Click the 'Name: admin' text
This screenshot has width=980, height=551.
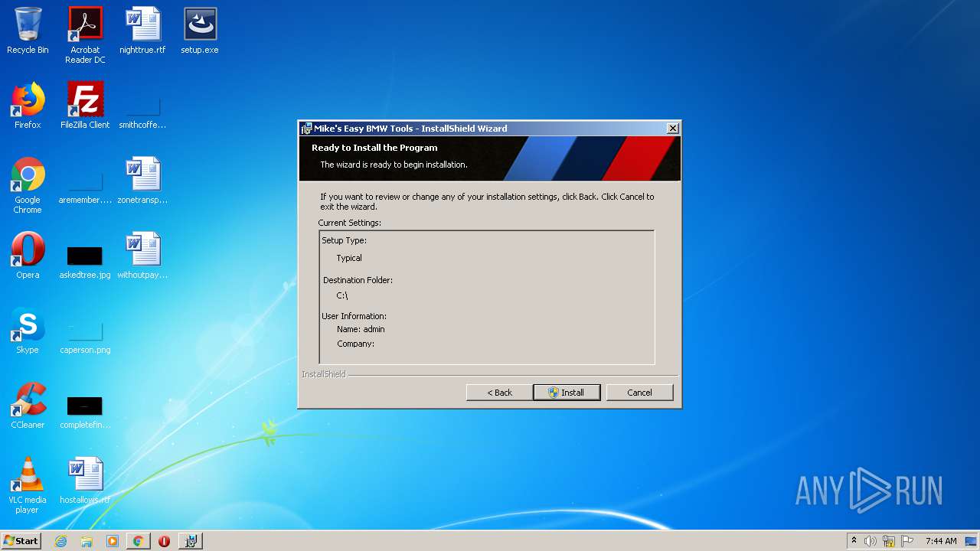pyautogui.click(x=361, y=329)
